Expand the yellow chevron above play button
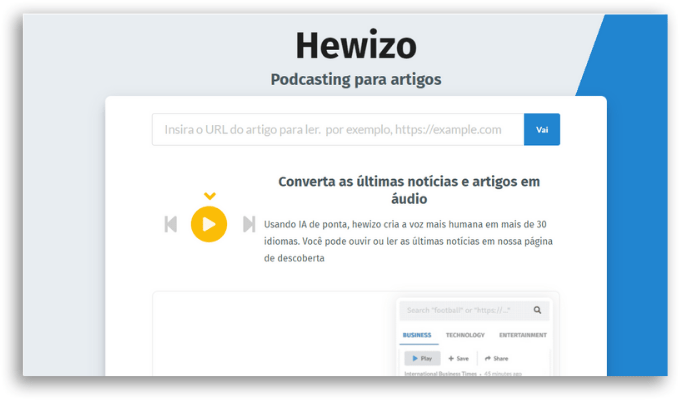 click(x=210, y=196)
